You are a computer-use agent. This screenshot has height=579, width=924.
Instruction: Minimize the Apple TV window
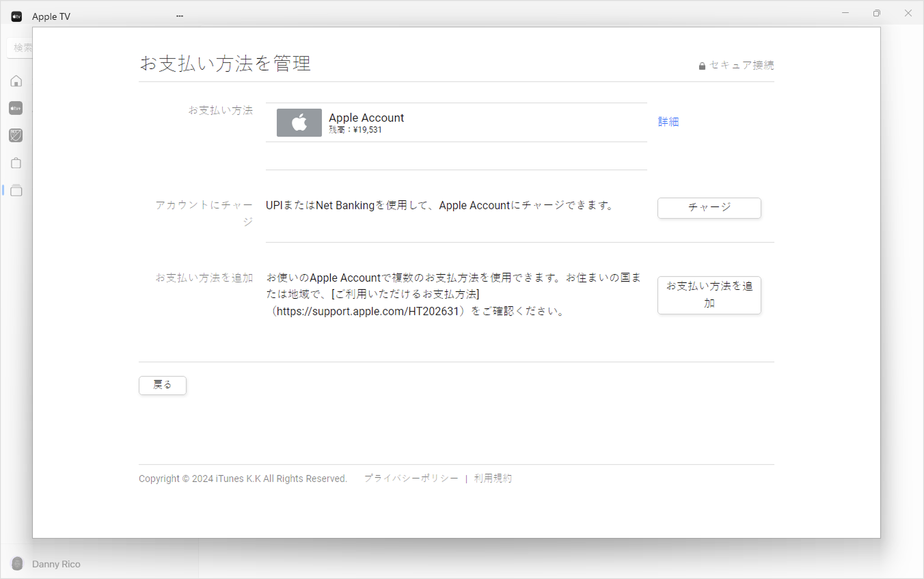tap(845, 13)
